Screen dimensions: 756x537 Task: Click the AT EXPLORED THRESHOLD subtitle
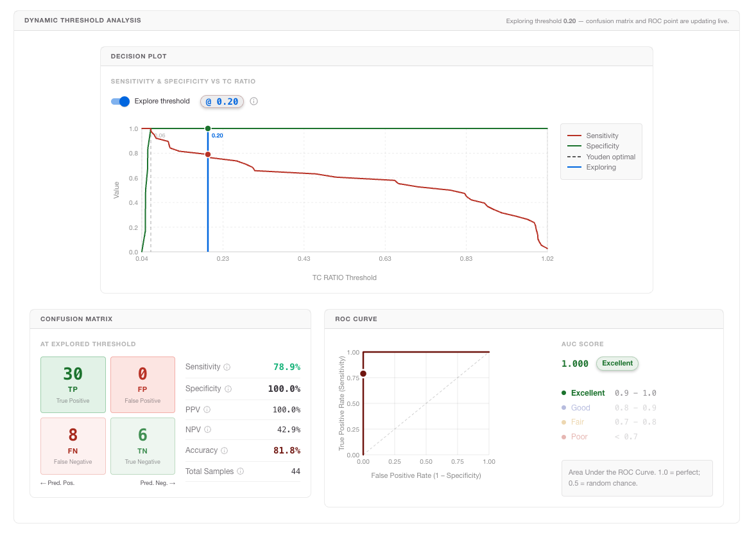pos(88,344)
